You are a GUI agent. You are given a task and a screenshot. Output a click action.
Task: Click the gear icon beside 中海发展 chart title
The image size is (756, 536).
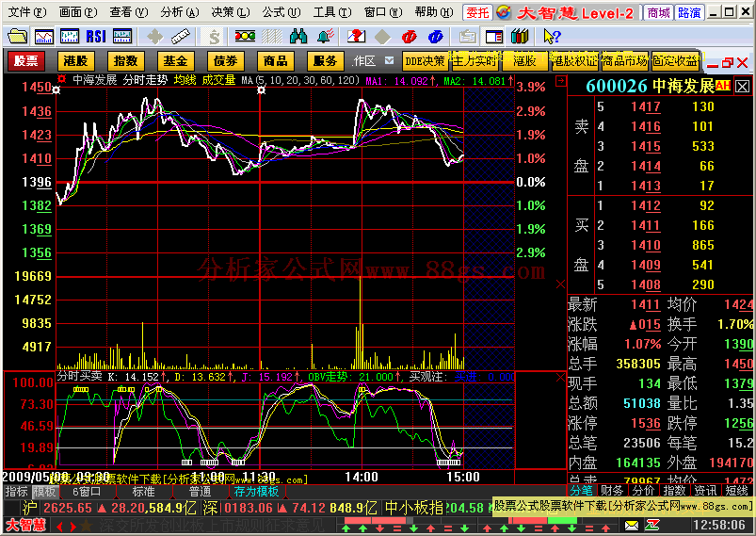pyautogui.click(x=62, y=79)
